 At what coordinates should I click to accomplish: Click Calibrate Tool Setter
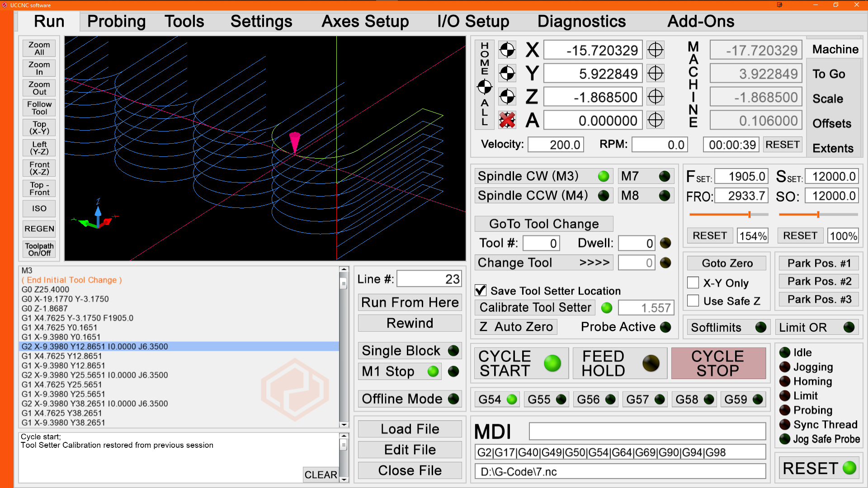tap(535, 308)
